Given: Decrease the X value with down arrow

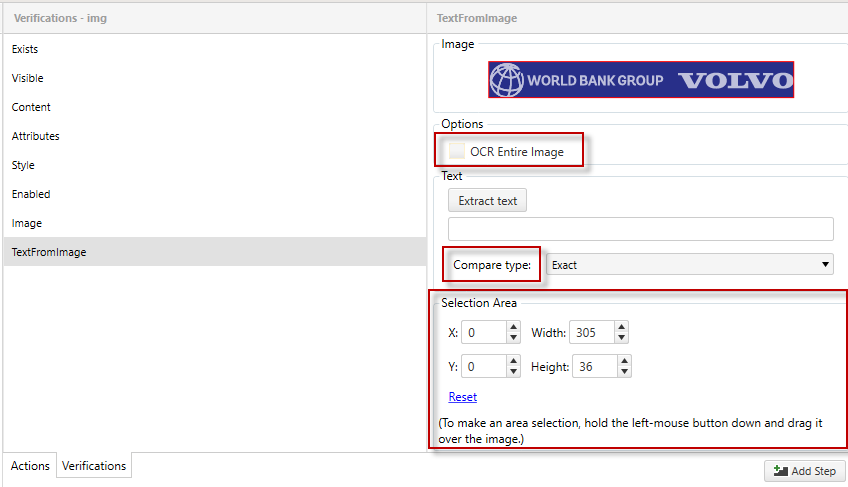Looking at the screenshot, I should 513,338.
